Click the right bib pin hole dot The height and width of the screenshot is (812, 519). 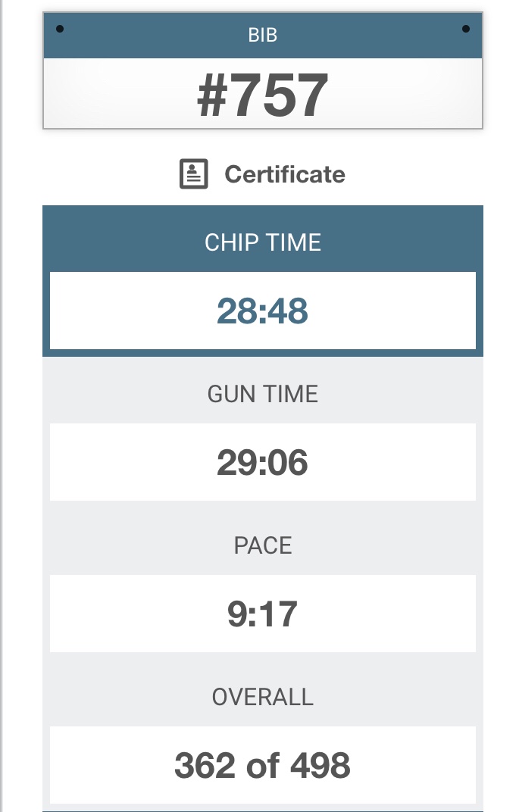coord(465,30)
